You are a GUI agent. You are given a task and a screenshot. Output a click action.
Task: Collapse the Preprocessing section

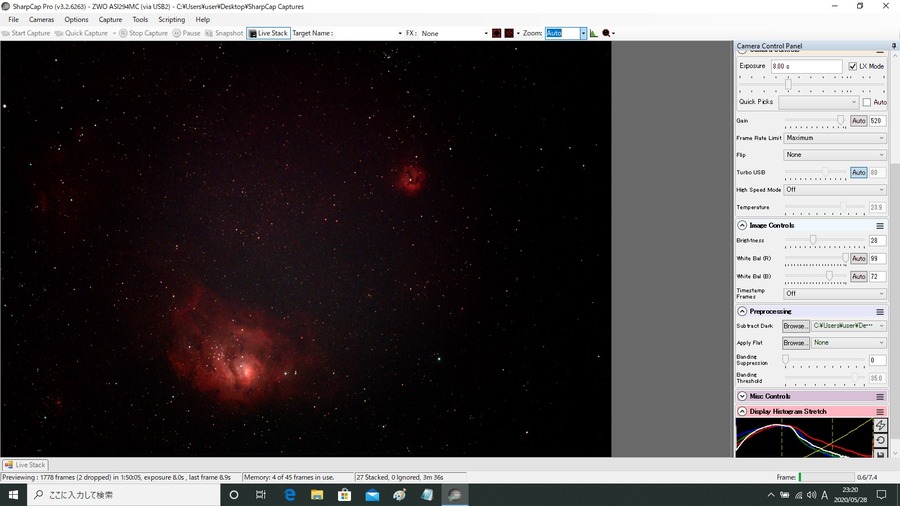(742, 312)
